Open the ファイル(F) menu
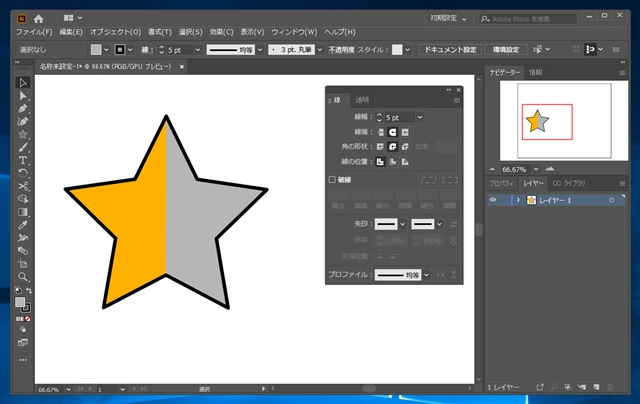The width and height of the screenshot is (640, 404). point(34,32)
